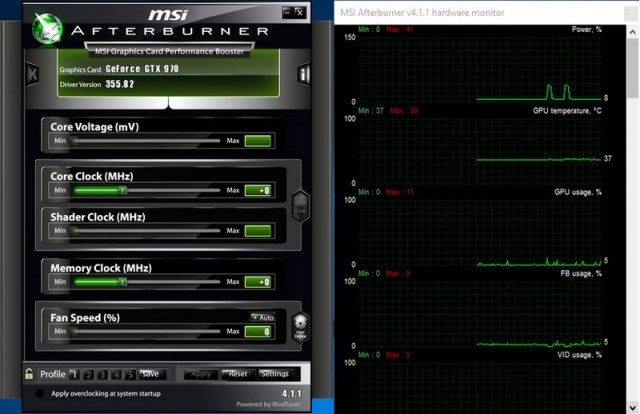
Task: Open the information i button
Action: pyautogui.click(x=303, y=74)
